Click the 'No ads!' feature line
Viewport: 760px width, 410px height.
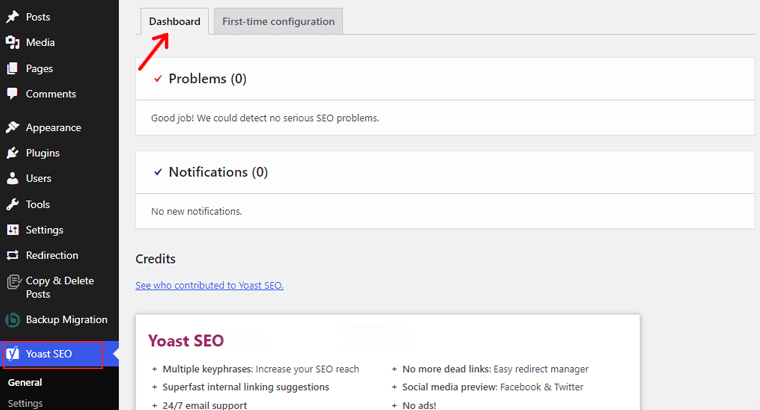point(419,405)
